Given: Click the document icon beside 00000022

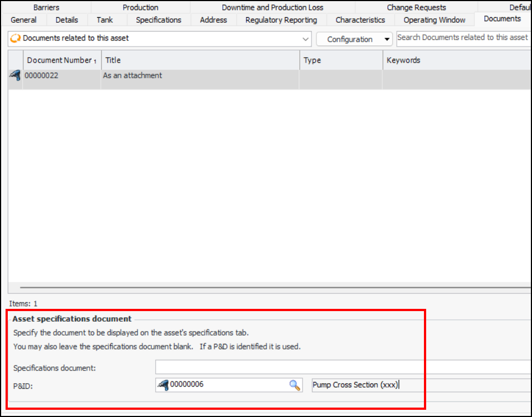Looking at the screenshot, I should point(16,75).
